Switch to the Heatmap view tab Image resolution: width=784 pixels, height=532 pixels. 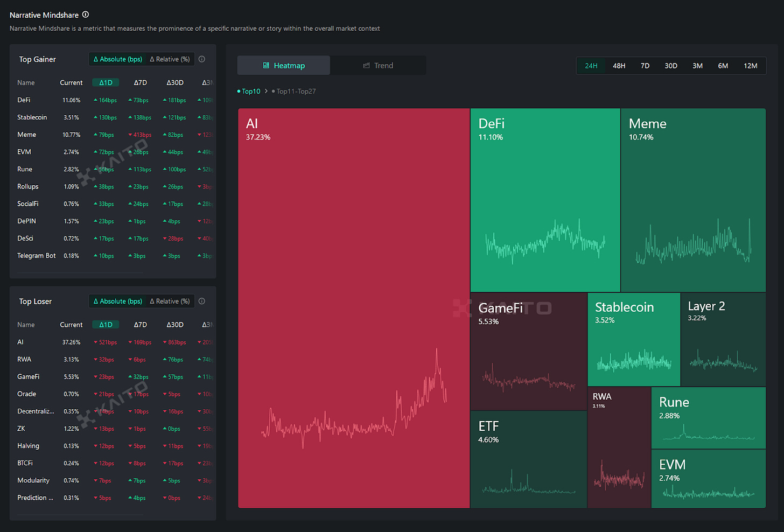tap(284, 65)
